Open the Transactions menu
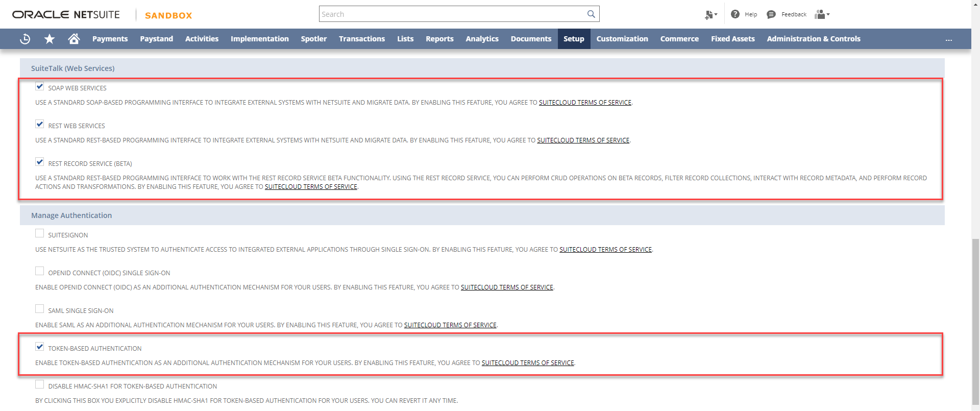Image resolution: width=980 pixels, height=411 pixels. pos(362,39)
